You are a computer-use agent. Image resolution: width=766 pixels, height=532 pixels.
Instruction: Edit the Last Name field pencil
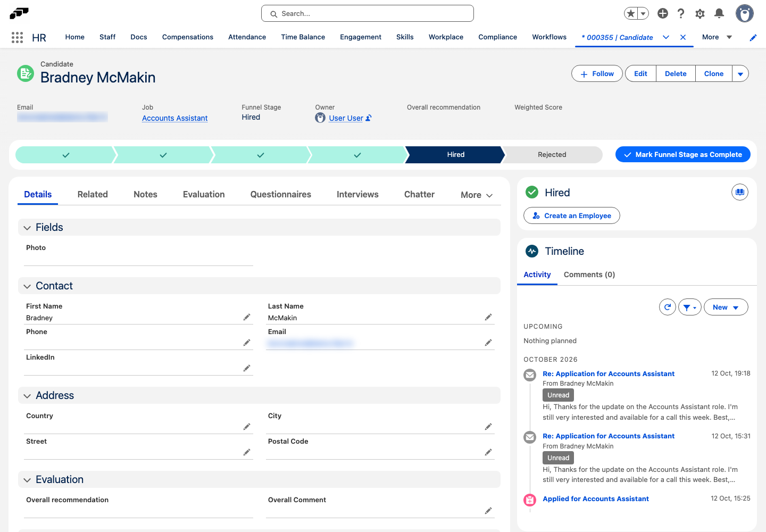[488, 317]
